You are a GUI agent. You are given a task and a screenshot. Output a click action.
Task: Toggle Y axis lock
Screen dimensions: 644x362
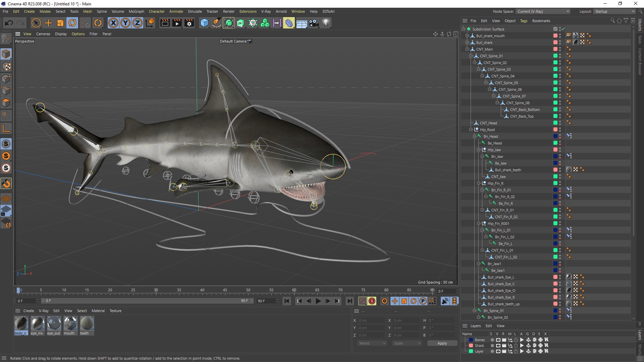tap(125, 23)
